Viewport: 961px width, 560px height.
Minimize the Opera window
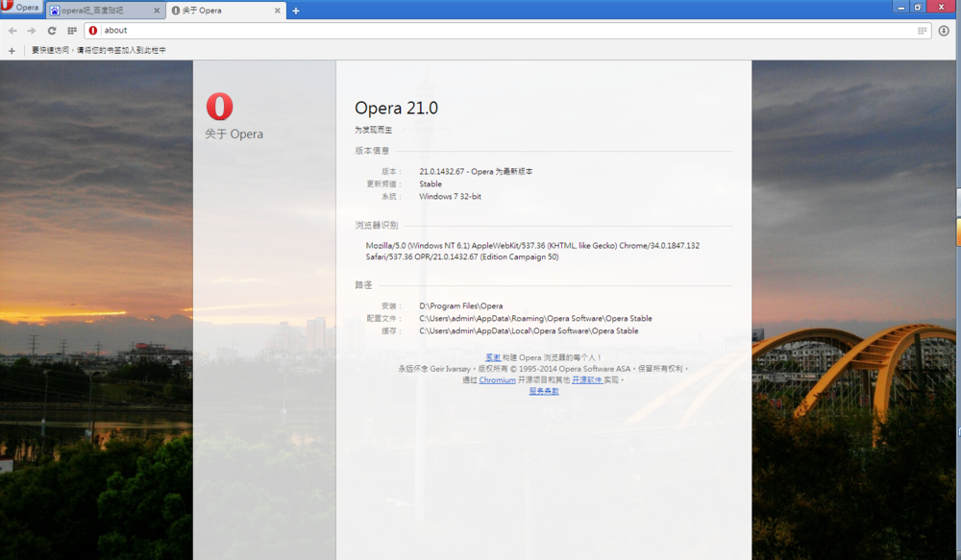tap(901, 8)
